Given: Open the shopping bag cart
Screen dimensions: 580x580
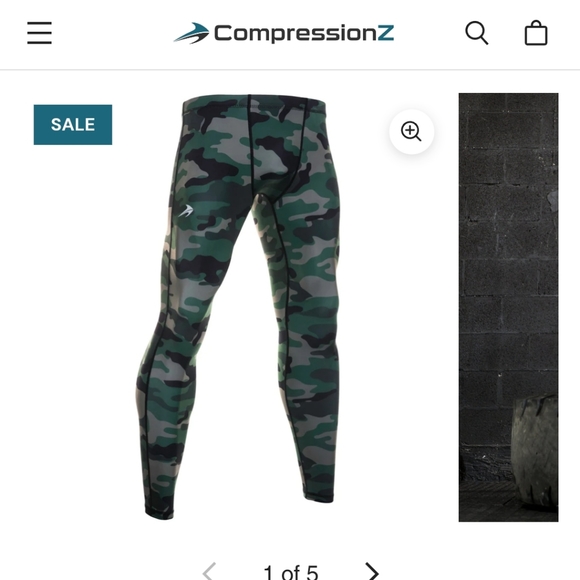Looking at the screenshot, I should pyautogui.click(x=536, y=33).
